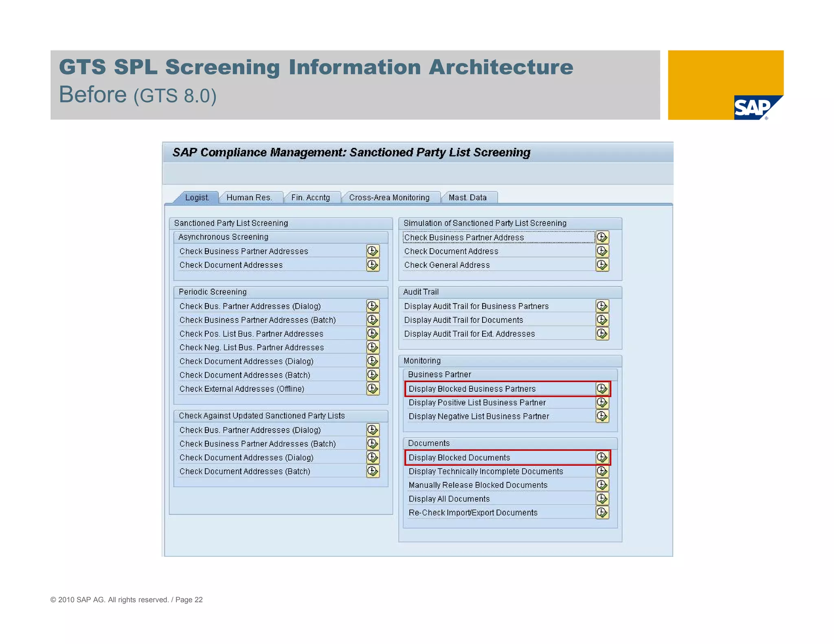Viewport: 834px width, 644px height.
Task: Click Display All Documents text
Action: pyautogui.click(x=449, y=499)
